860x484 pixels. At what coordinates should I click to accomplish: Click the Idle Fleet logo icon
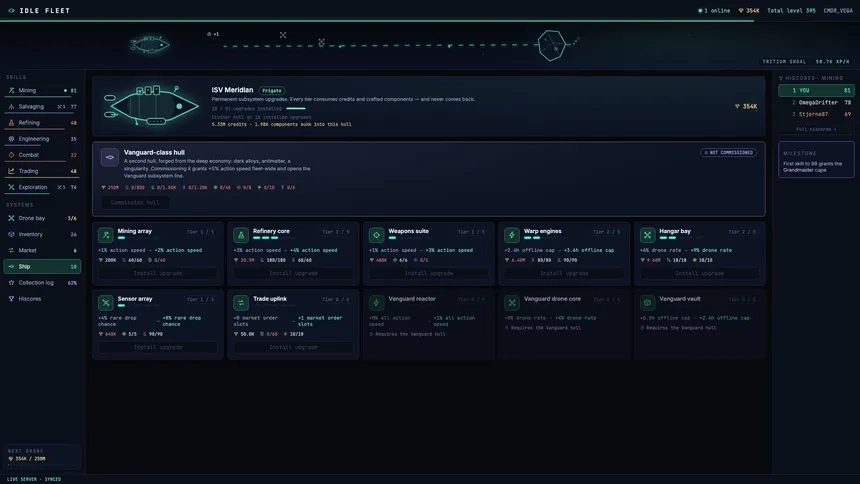11,10
